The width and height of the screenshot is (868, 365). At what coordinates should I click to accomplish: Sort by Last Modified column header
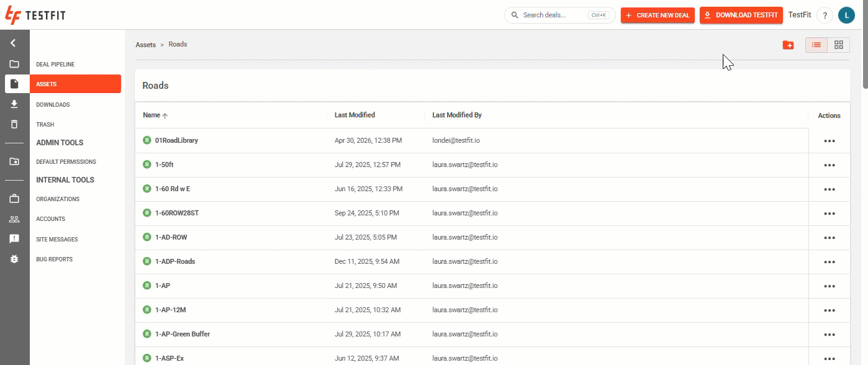click(x=355, y=115)
